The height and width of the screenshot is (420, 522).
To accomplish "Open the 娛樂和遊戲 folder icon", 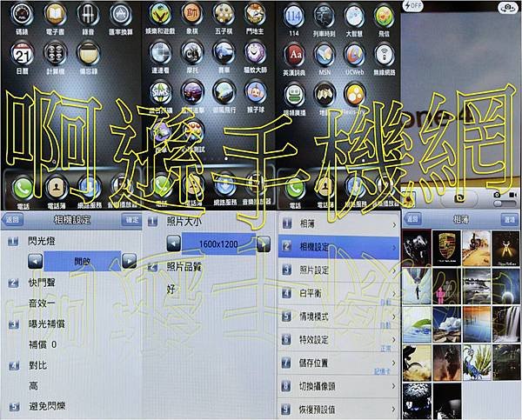I will tap(160, 14).
